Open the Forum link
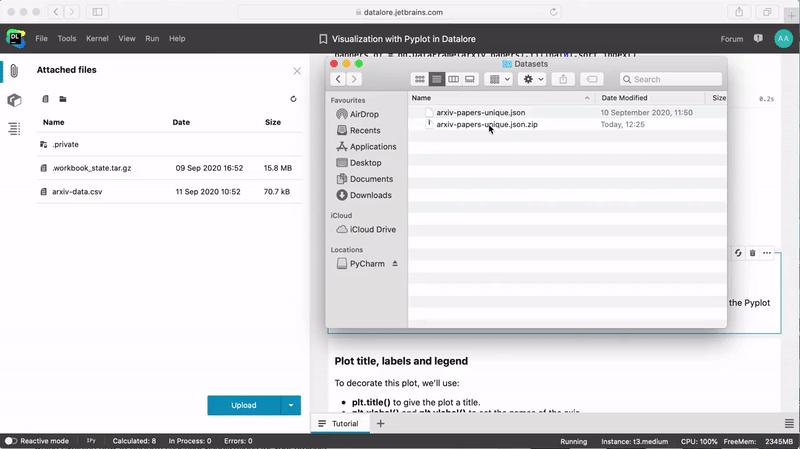This screenshot has height=449, width=800. pyautogui.click(x=732, y=39)
